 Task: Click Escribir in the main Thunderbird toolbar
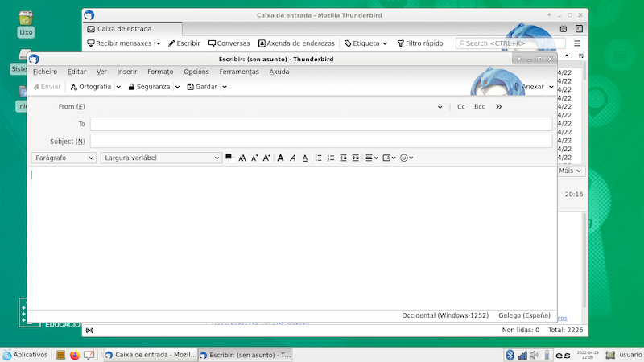pyautogui.click(x=184, y=43)
